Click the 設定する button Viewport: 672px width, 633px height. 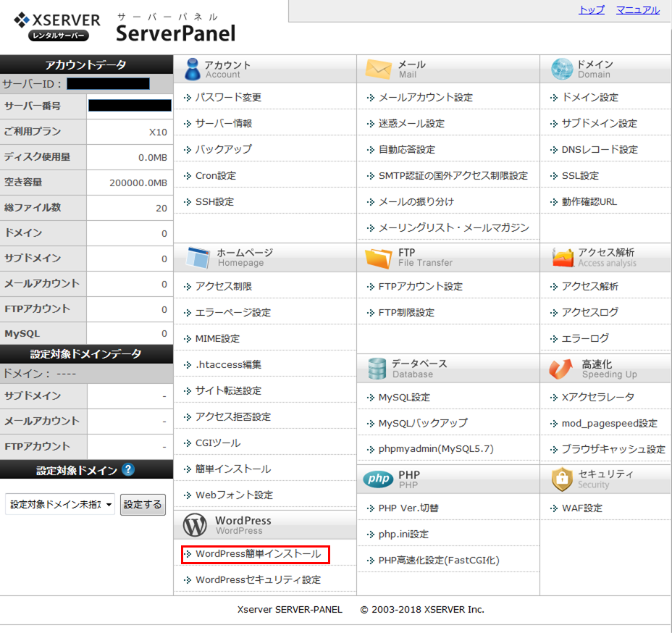[143, 504]
